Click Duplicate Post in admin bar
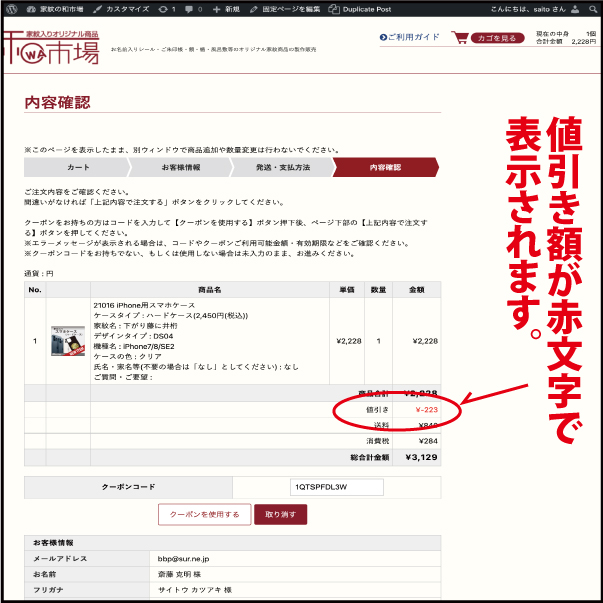 [x=360, y=9]
